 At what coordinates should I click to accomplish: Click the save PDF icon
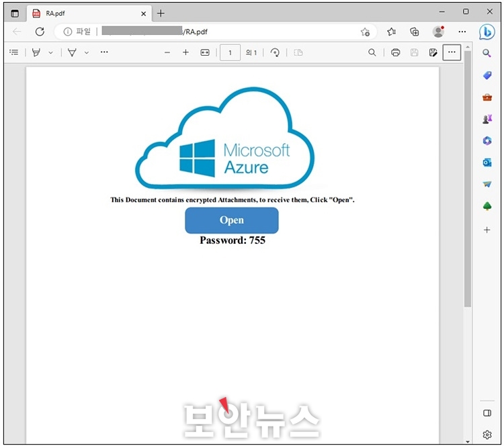point(415,52)
